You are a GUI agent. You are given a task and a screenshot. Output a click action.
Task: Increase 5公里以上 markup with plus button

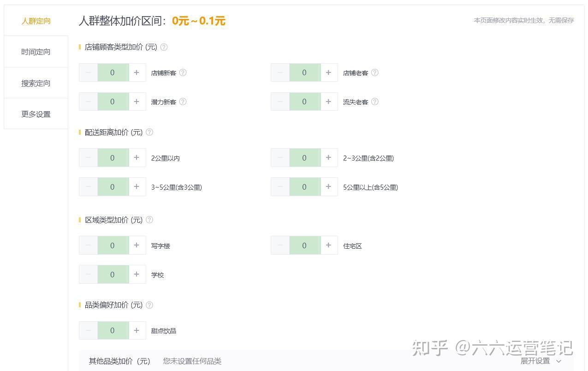click(x=328, y=187)
